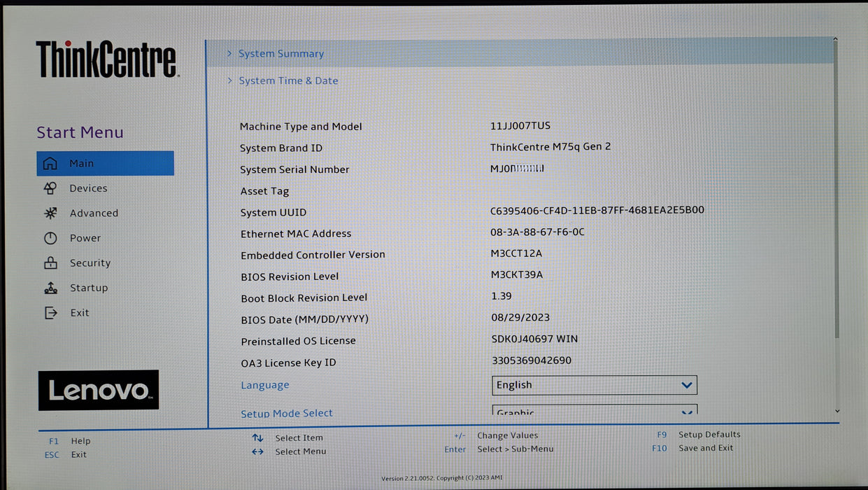Click Boot Block revision 1.39
The width and height of the screenshot is (868, 490).
501,296
